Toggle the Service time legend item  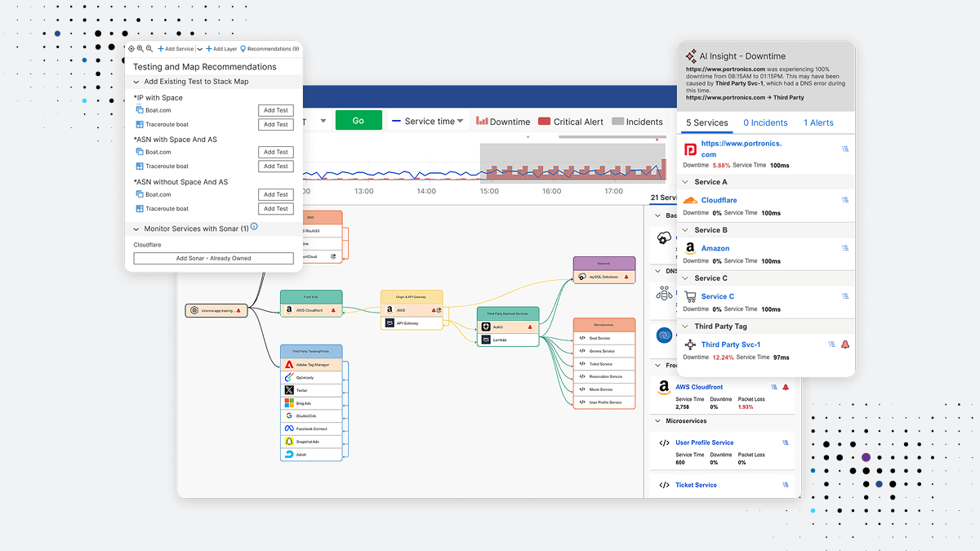coord(428,122)
